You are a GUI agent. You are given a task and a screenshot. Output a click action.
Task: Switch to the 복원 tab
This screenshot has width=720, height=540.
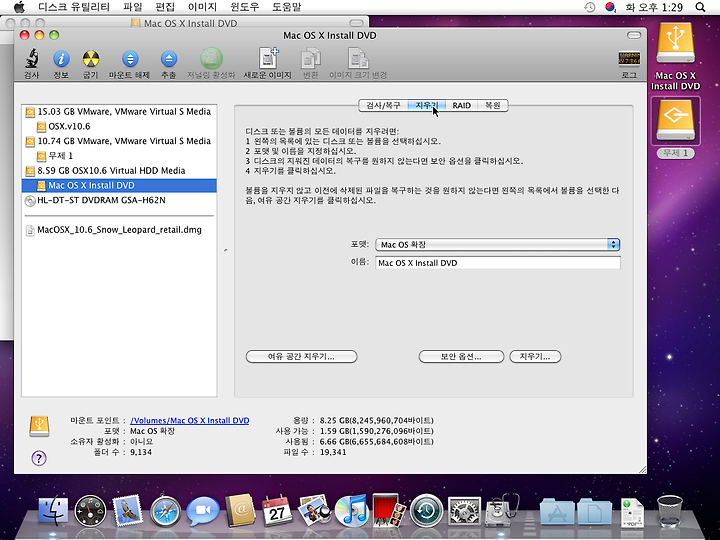coord(493,106)
